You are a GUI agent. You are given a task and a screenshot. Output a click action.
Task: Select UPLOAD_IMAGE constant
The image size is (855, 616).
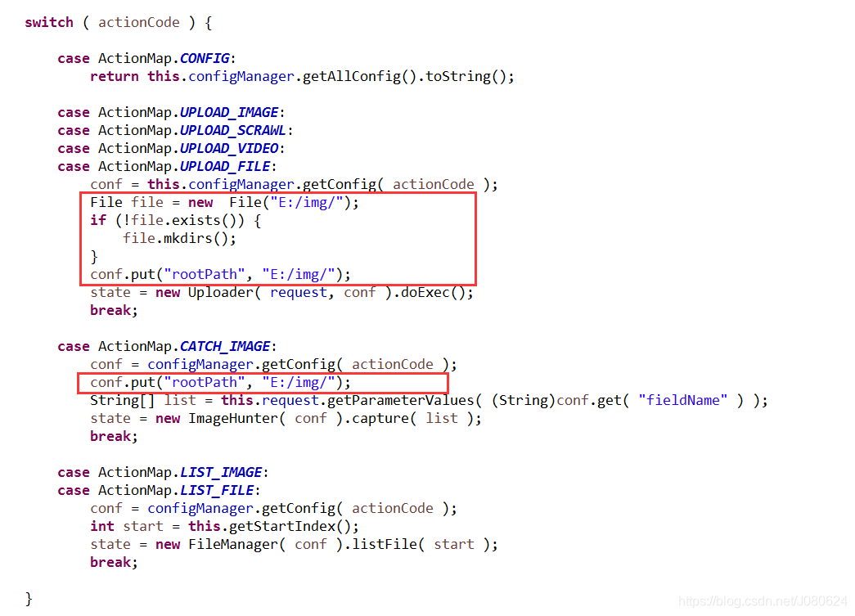[x=229, y=112]
